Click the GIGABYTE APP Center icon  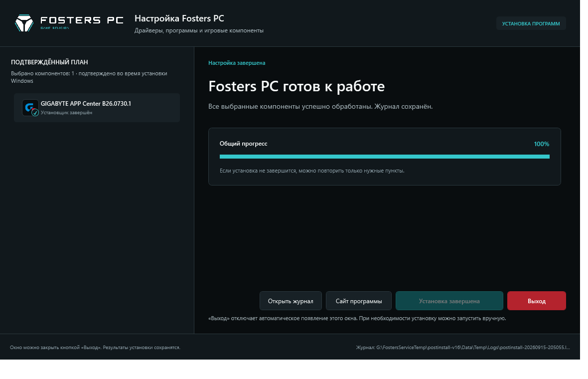coord(30,108)
